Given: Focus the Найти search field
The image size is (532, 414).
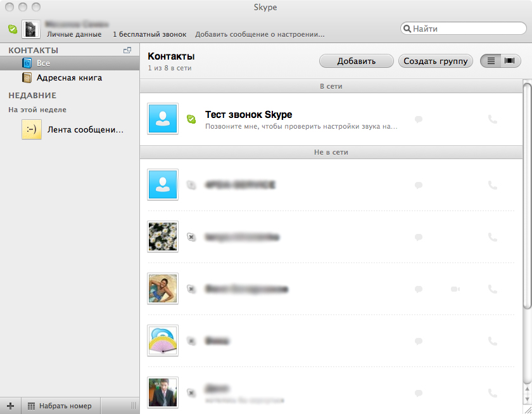Looking at the screenshot, I should coord(464,29).
